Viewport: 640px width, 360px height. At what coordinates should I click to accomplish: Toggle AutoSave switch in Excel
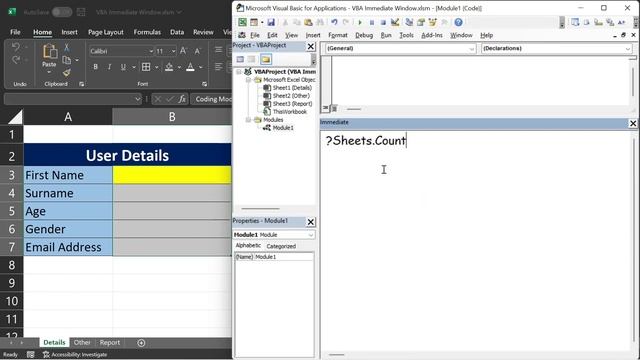62,12
